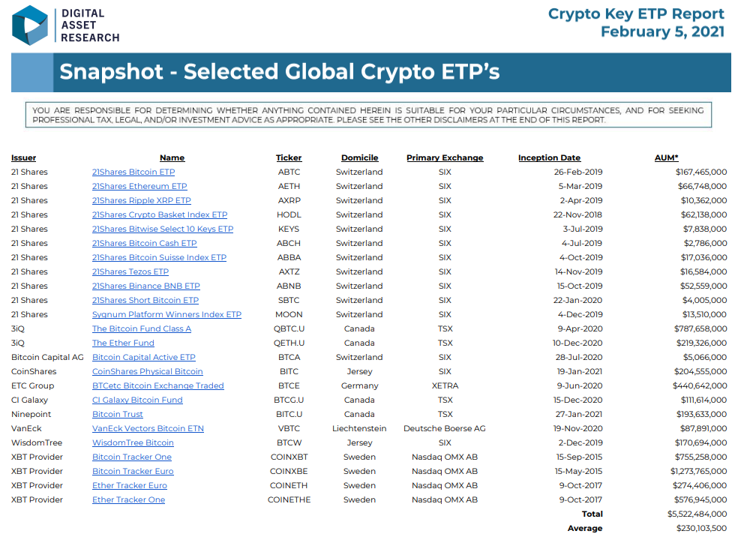The image size is (756, 552).
Task: Open the Sygnum Platform Winners Index ETP link
Action: (166, 314)
